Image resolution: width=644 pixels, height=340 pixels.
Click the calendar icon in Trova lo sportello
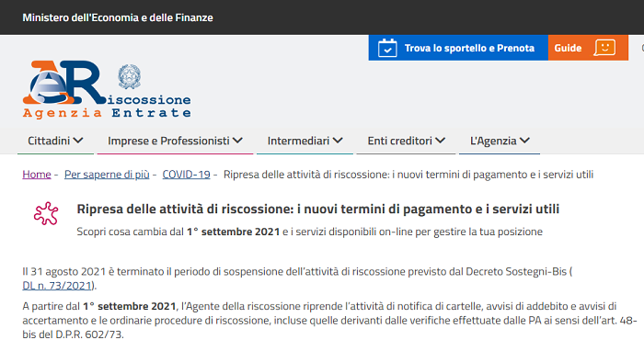click(x=387, y=48)
